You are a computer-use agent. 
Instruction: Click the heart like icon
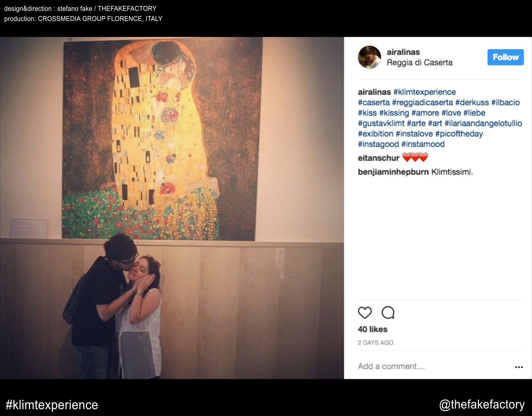365,313
